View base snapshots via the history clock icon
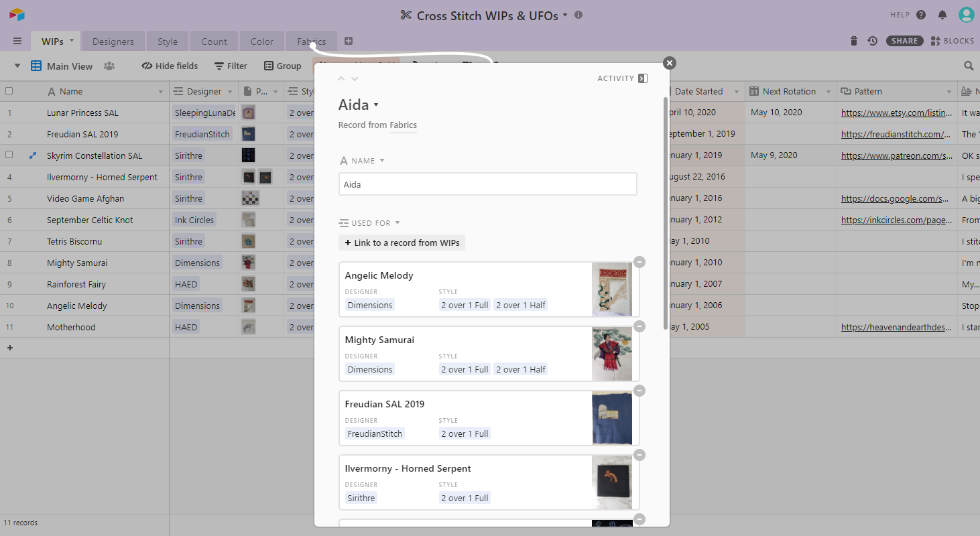Viewport: 980px width, 536px height. tap(872, 40)
